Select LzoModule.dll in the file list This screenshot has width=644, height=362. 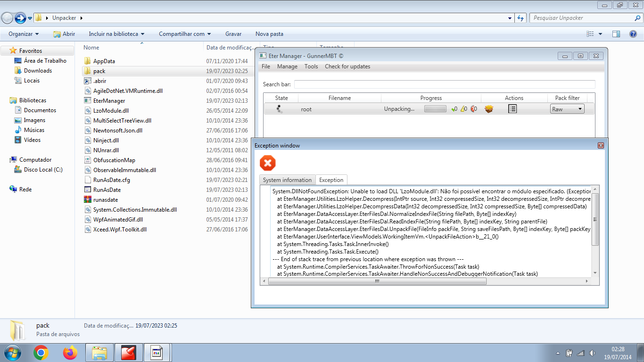pos(111,111)
